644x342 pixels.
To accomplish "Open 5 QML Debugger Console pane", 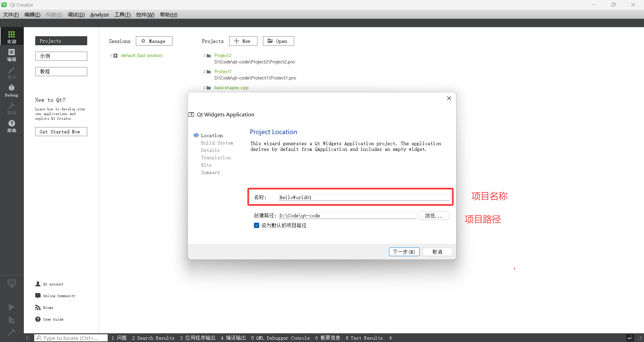I will tap(280, 338).
